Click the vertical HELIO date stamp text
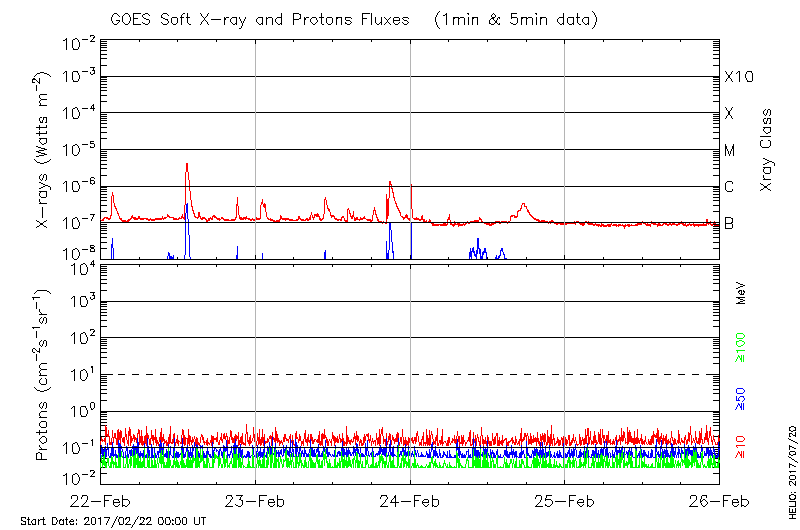The image size is (800, 530). point(791,468)
